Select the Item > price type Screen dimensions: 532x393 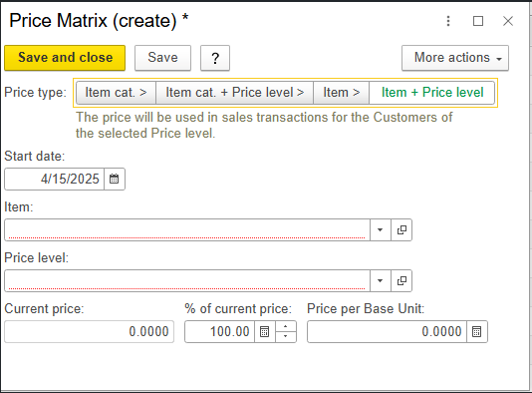(341, 93)
